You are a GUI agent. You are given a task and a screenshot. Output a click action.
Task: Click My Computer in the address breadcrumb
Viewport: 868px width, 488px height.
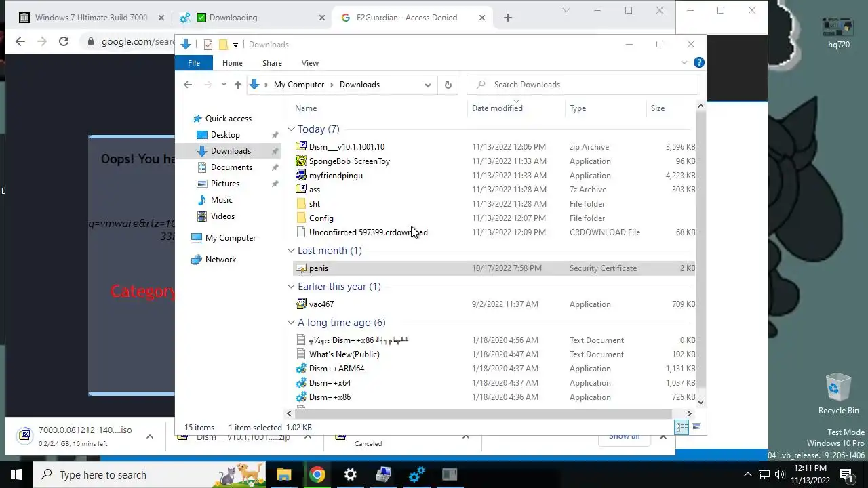click(x=299, y=85)
